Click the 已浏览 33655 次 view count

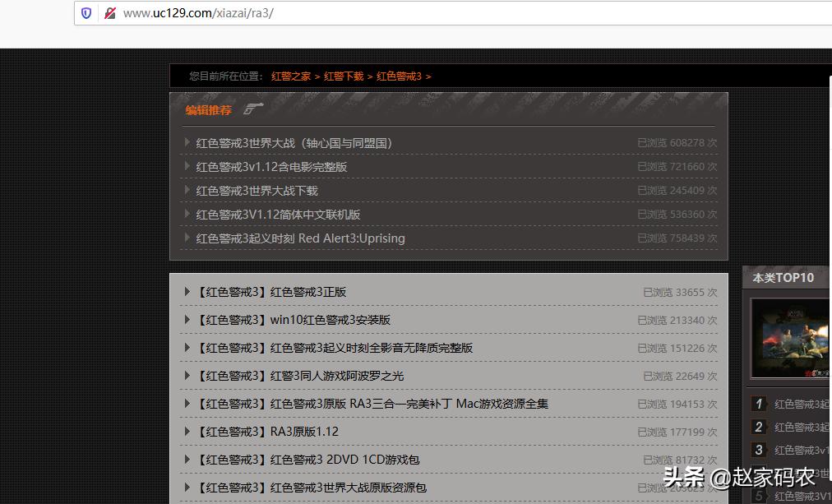point(680,293)
